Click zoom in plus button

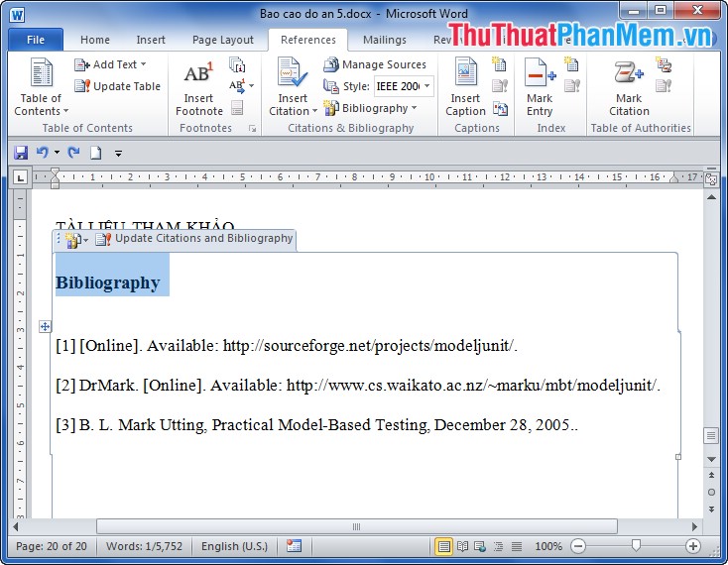[692, 546]
